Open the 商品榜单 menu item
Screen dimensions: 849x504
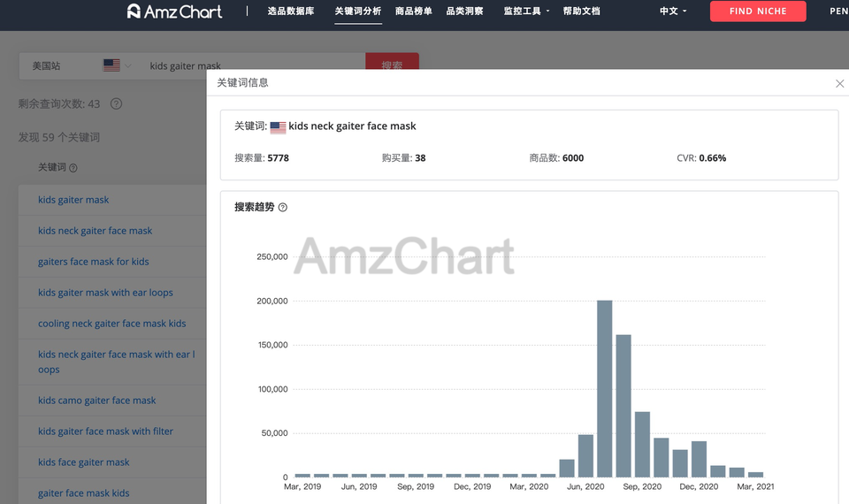414,11
